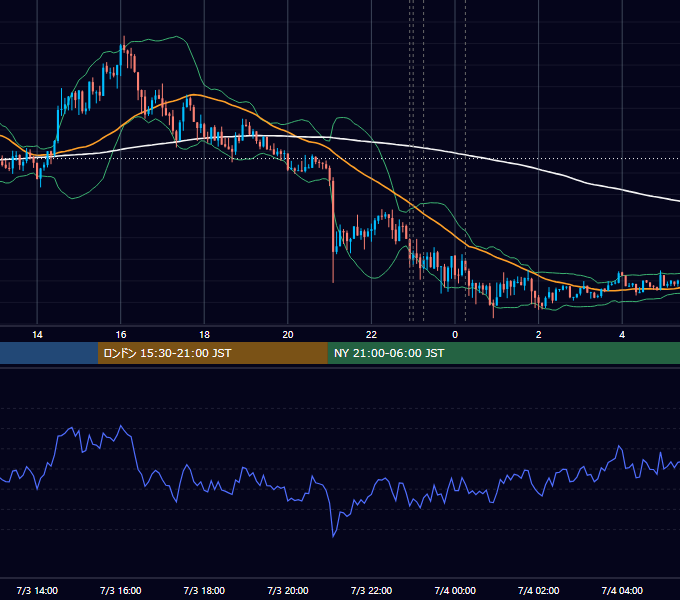680x600 pixels.
Task: Click the 2 hour label on price chart axis
Action: tap(539, 335)
